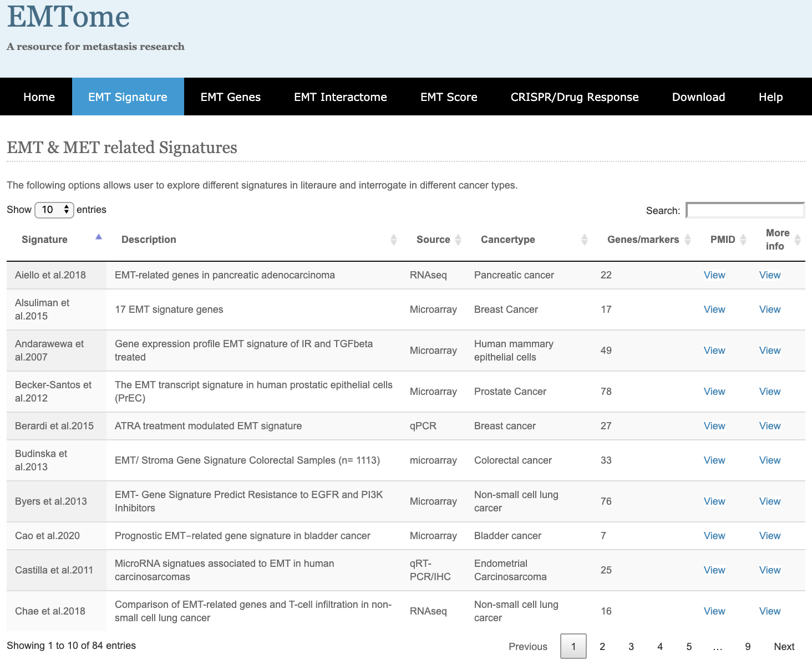Click the 'qPCR' source cell
This screenshot has width=812, height=670.
[423, 426]
